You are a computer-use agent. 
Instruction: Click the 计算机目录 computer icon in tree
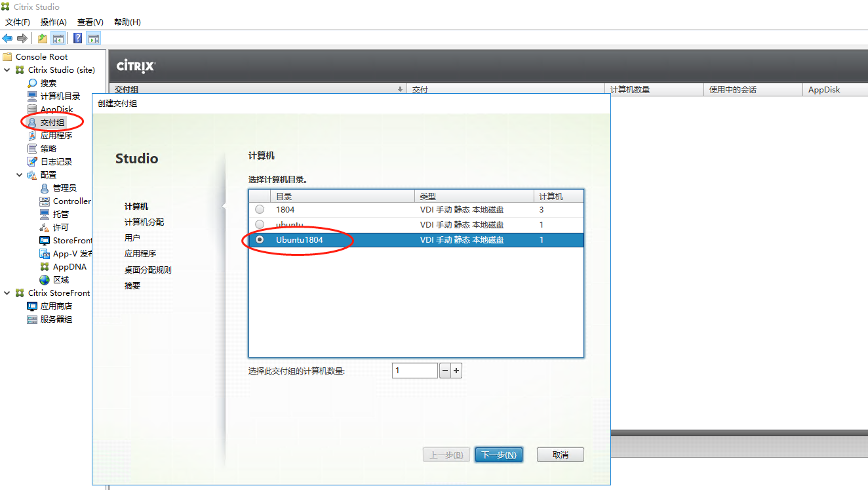point(32,96)
